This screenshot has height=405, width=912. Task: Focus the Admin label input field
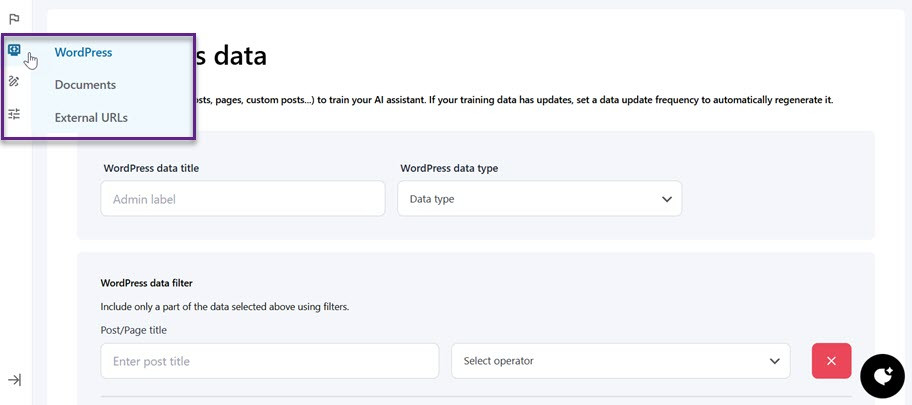243,199
